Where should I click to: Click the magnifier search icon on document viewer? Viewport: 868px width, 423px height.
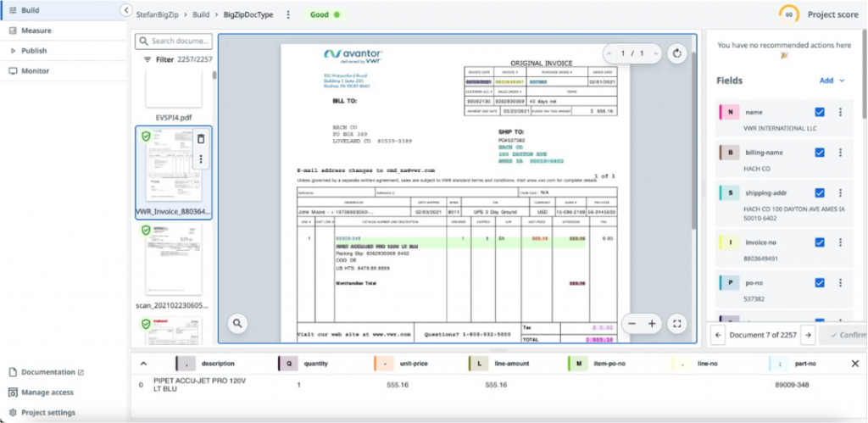click(236, 323)
